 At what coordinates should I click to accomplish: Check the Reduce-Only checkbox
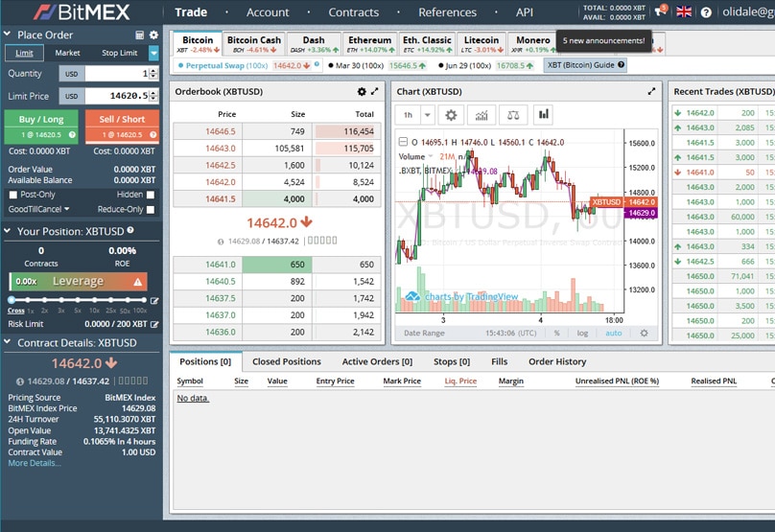[150, 209]
